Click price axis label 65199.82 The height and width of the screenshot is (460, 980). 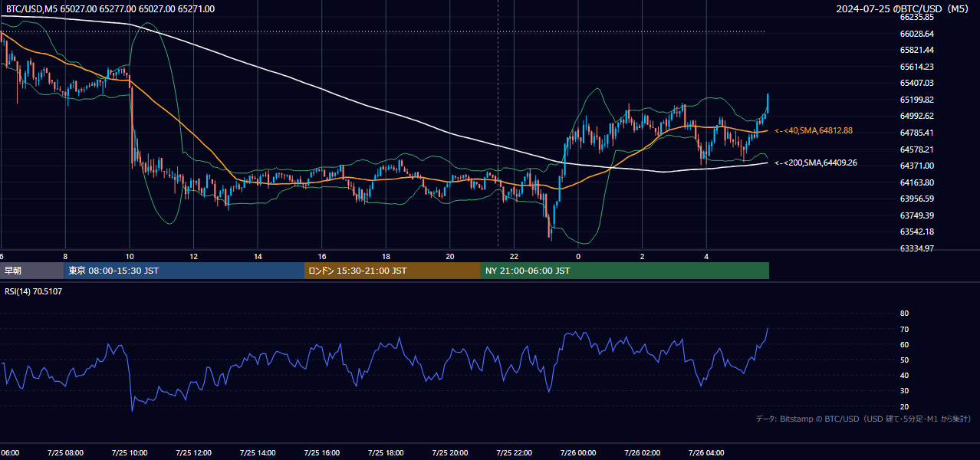917,100
